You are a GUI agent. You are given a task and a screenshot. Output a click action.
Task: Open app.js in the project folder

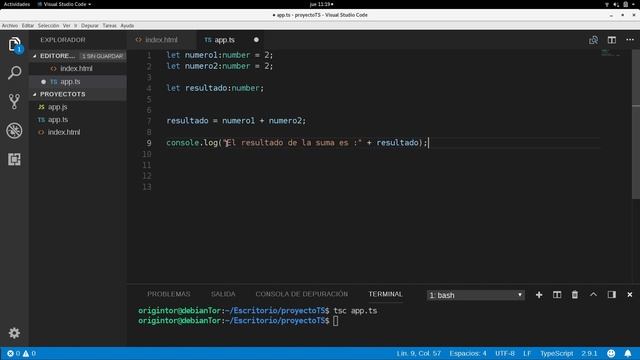(x=78, y=107)
